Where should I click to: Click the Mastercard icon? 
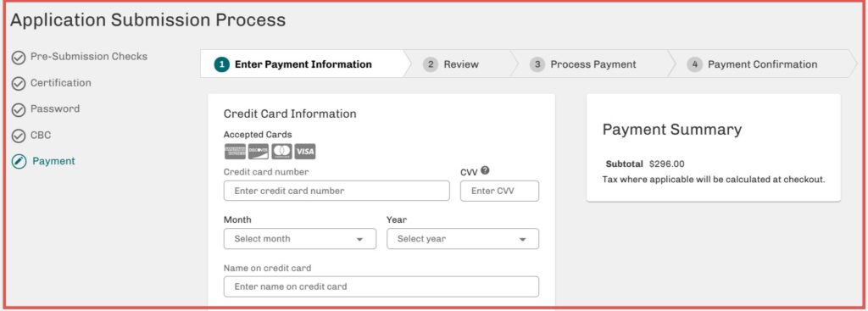(x=281, y=151)
